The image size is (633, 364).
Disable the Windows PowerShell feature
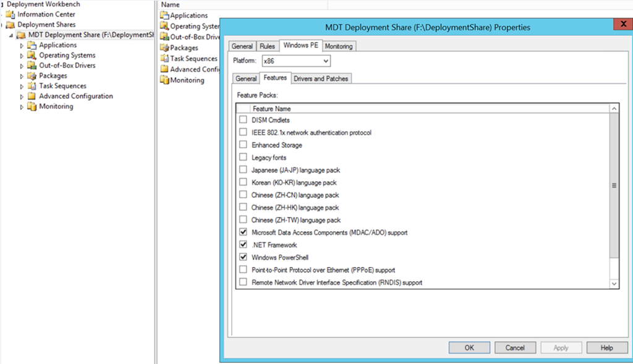[x=243, y=258]
